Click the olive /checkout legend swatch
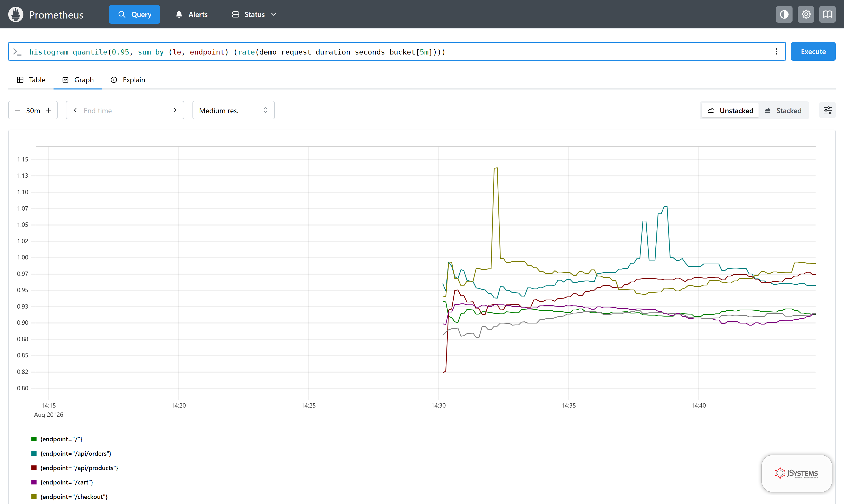The width and height of the screenshot is (844, 504). point(34,497)
